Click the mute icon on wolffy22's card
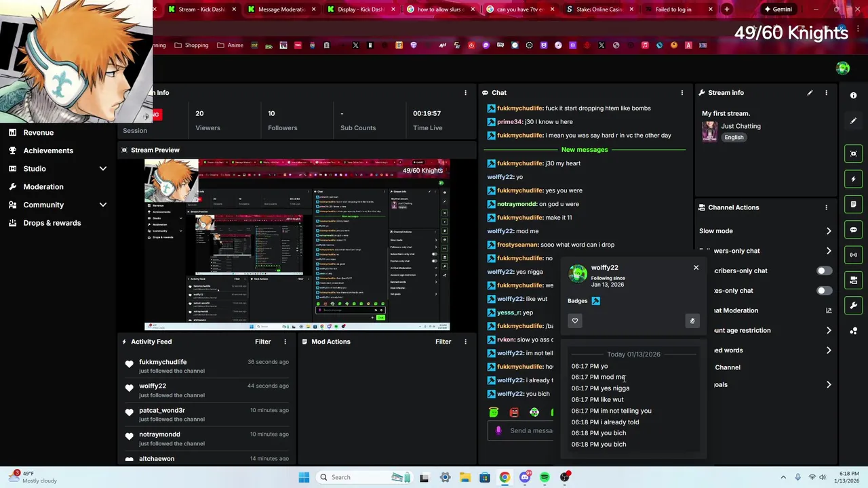The width and height of the screenshot is (868, 488). click(692, 321)
